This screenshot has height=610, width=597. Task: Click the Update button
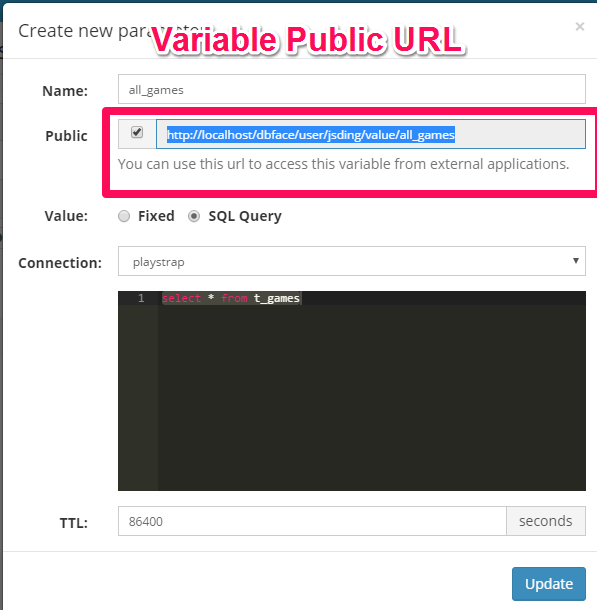[x=549, y=584]
